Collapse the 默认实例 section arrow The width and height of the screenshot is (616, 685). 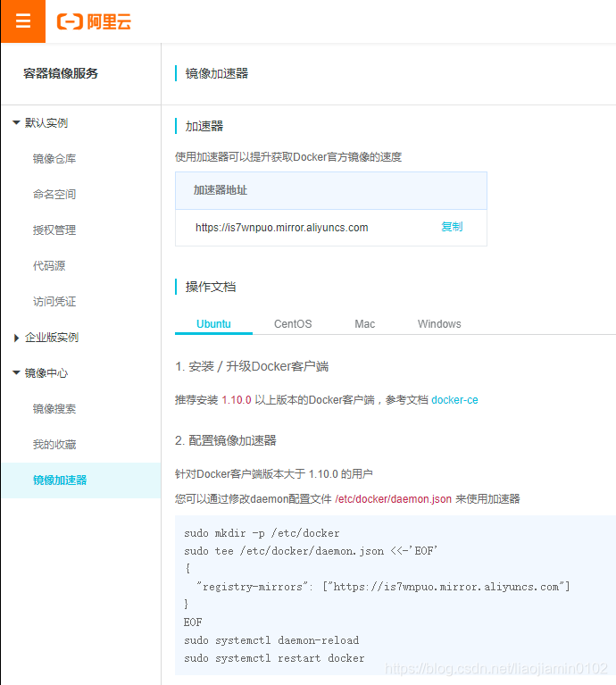point(16,122)
